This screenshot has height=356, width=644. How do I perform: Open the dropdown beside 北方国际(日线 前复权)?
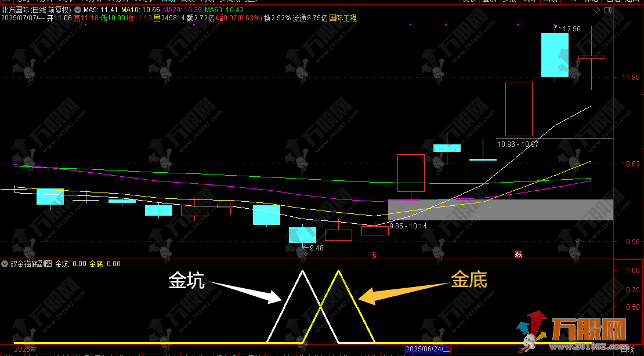coord(77,10)
